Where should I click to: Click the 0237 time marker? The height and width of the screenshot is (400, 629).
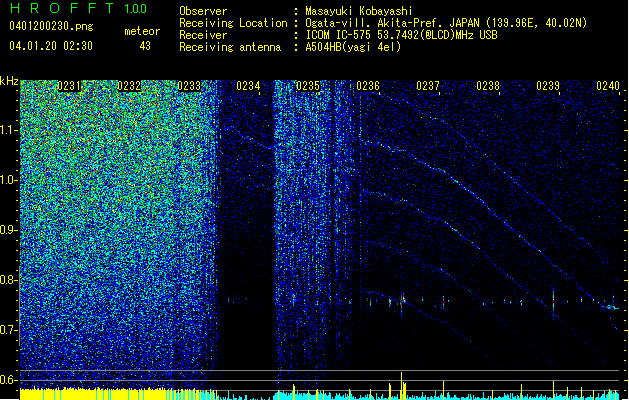(x=428, y=86)
